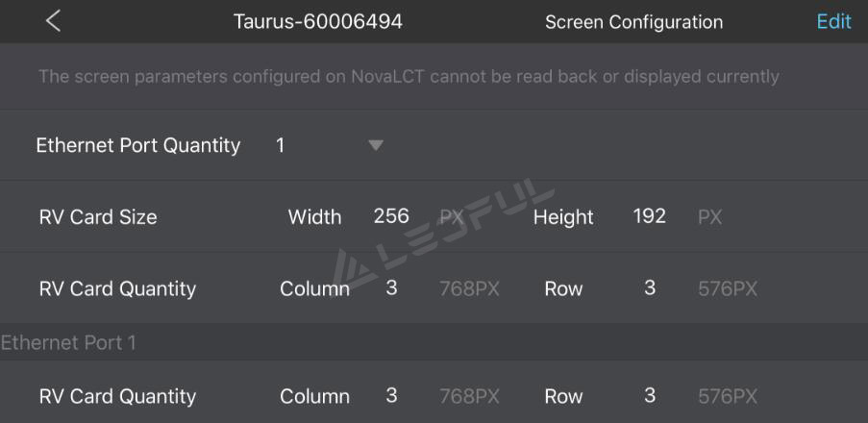
Task: Click the RV Card Size label
Action: click(98, 216)
